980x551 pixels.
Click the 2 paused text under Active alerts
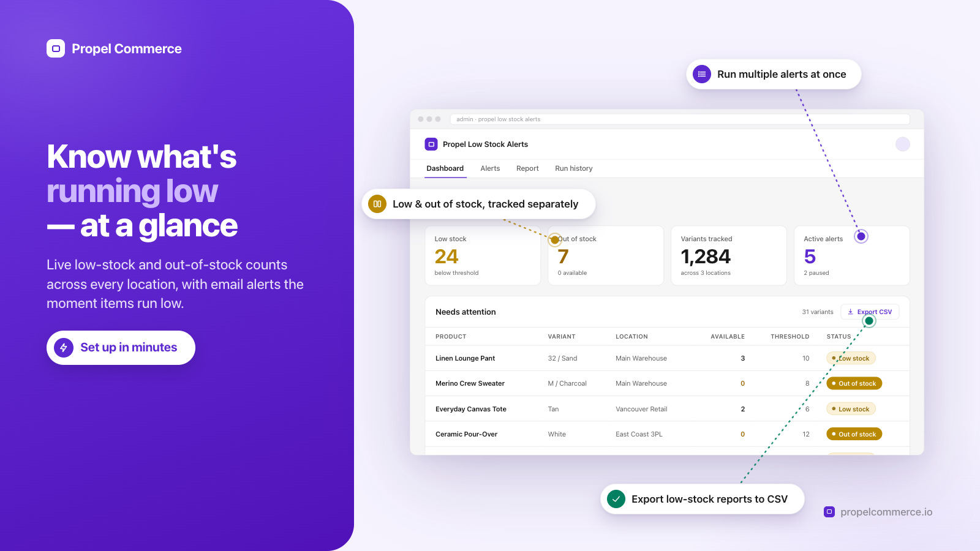coord(816,273)
